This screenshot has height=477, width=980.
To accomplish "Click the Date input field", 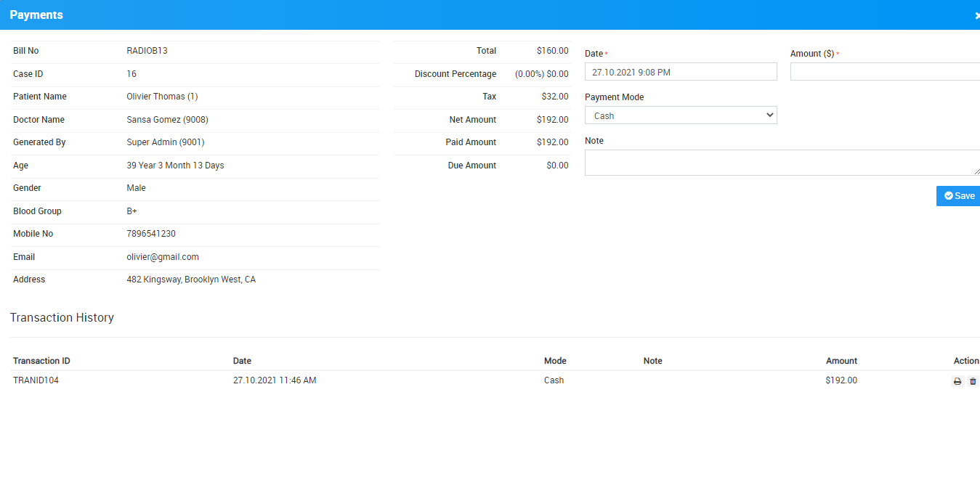I will [681, 72].
